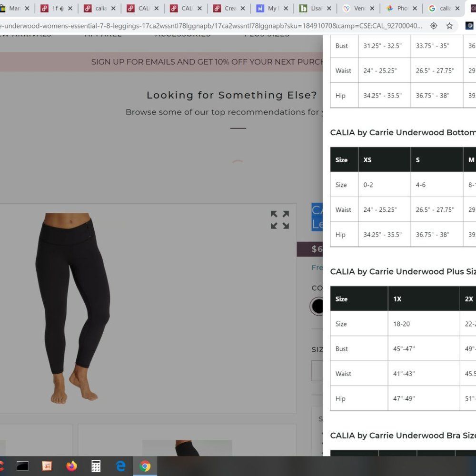Expand the product image with the four-arrow icon

[x=280, y=219]
